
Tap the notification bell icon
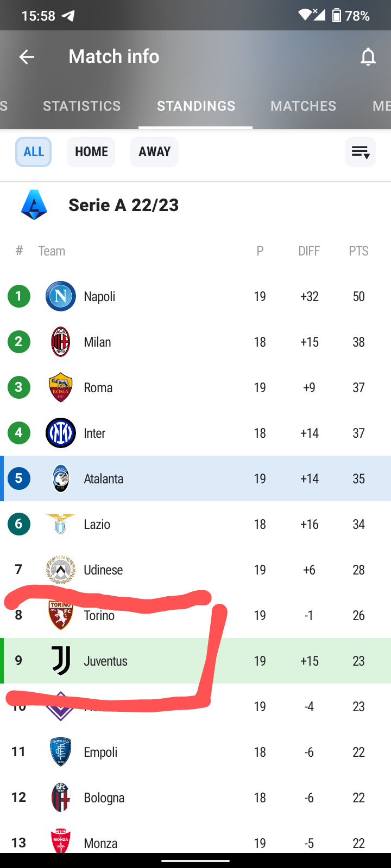click(x=368, y=56)
